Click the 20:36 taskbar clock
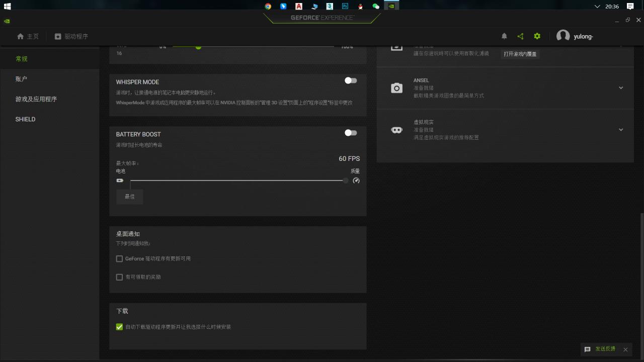This screenshot has height=362, width=644. (612, 7)
